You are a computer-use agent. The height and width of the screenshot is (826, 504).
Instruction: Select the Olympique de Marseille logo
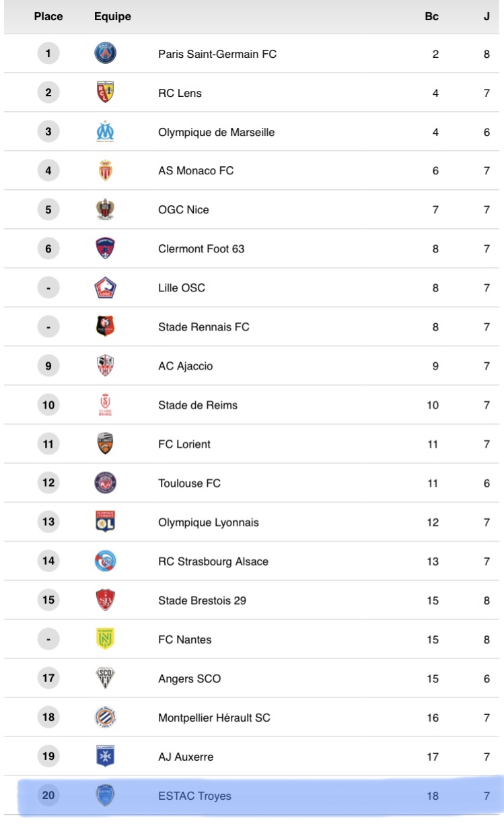(105, 132)
